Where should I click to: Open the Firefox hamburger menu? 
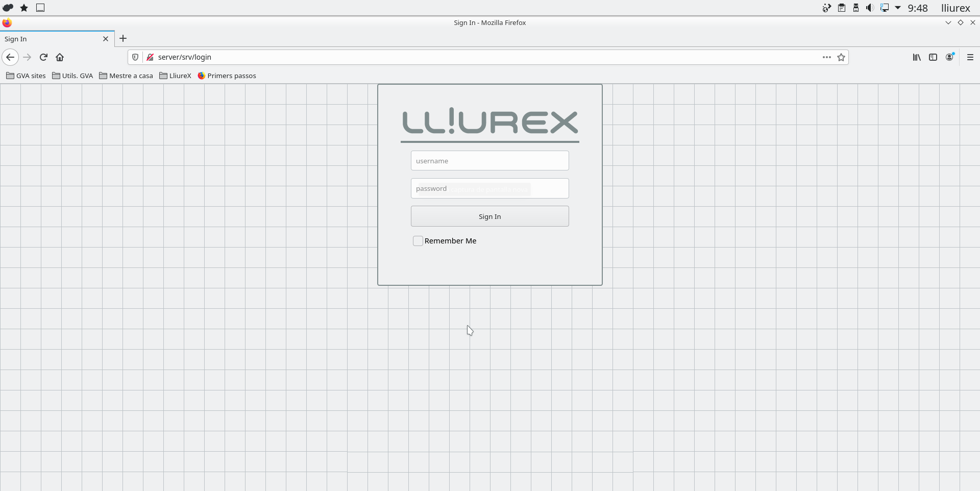tap(970, 57)
